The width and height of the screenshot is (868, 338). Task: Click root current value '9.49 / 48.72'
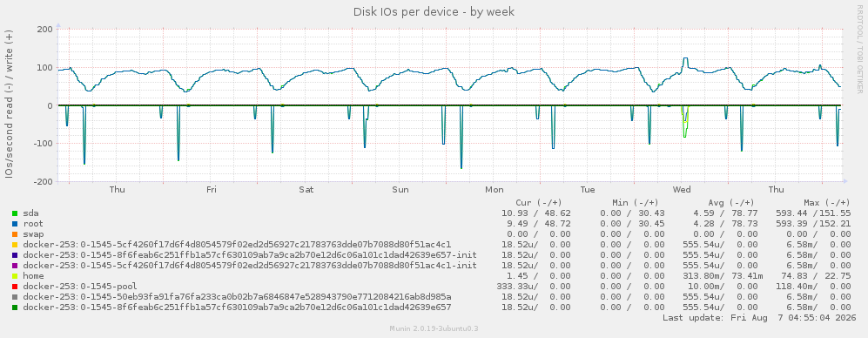coord(539,223)
